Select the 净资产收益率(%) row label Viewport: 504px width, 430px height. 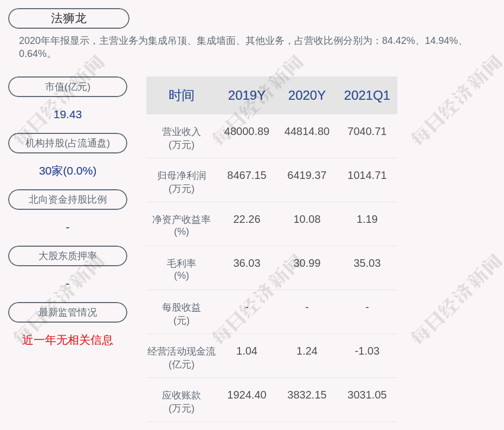click(182, 226)
